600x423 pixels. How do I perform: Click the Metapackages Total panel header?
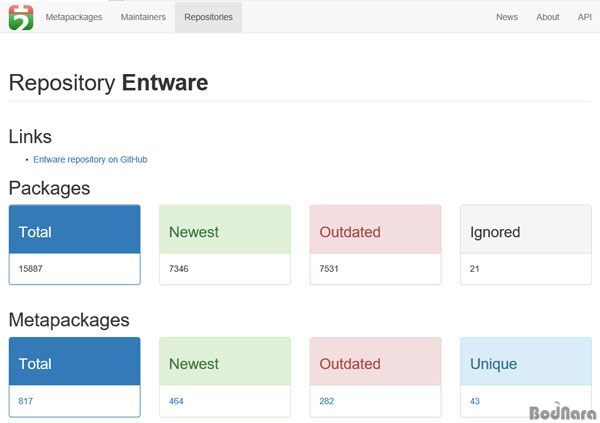[x=75, y=361]
